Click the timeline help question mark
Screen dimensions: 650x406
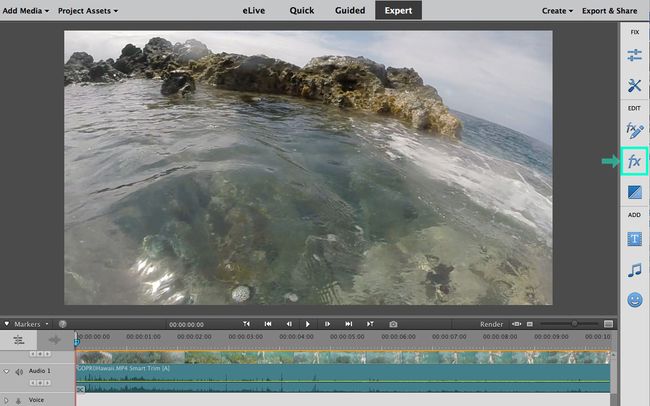63,324
